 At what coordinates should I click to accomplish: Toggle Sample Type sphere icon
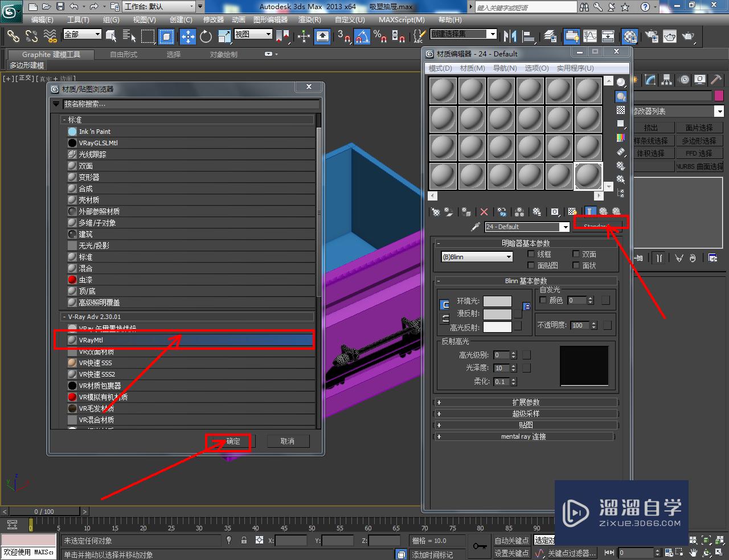621,83
